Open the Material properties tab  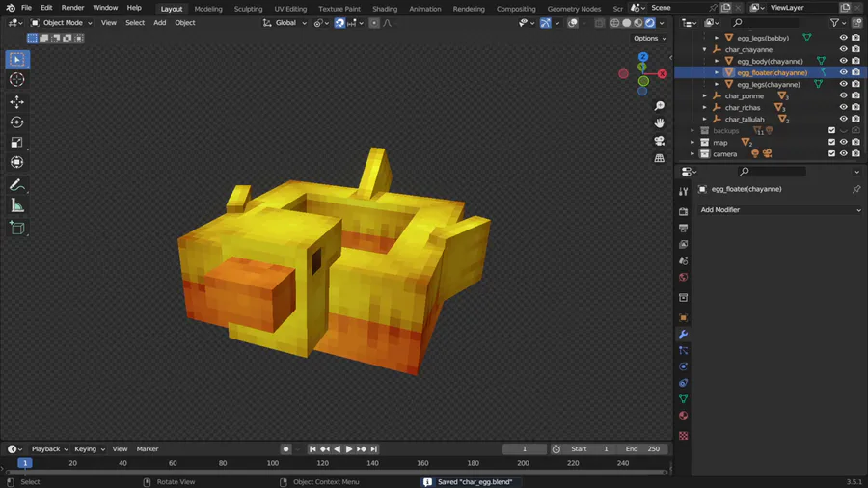683,416
